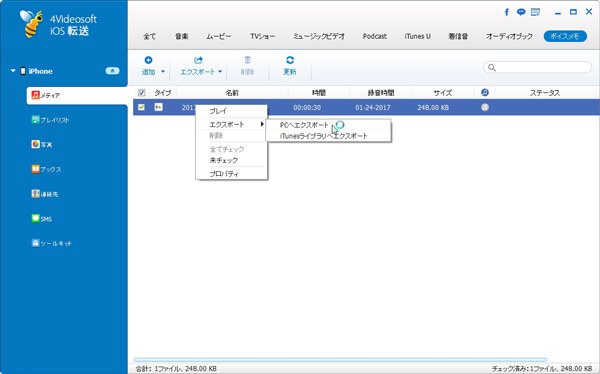Open the feedback chat bubble icon
Screen dimensions: 600x374
521,12
